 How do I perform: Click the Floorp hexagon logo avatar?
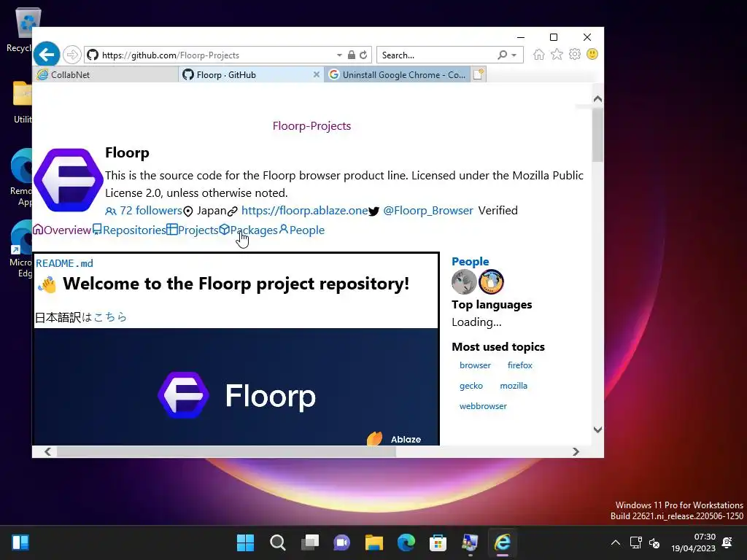[69, 180]
